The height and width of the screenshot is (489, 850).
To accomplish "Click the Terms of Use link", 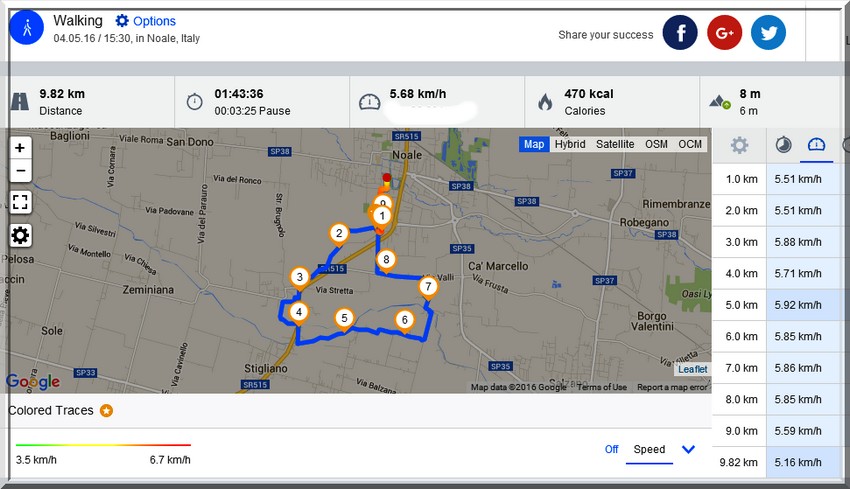I will pos(602,387).
